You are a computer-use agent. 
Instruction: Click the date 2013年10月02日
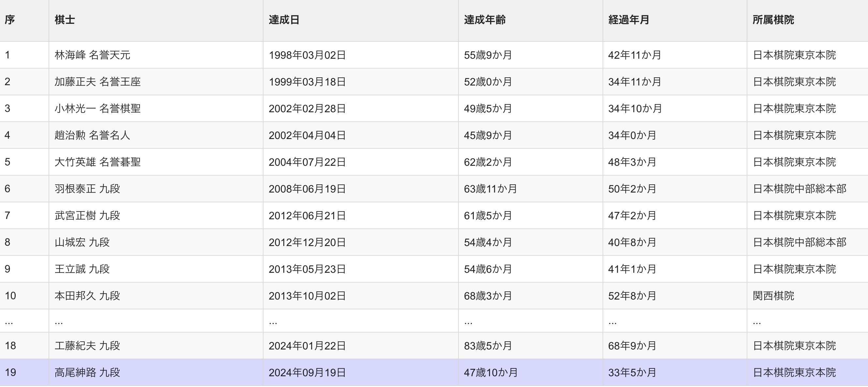(x=307, y=296)
